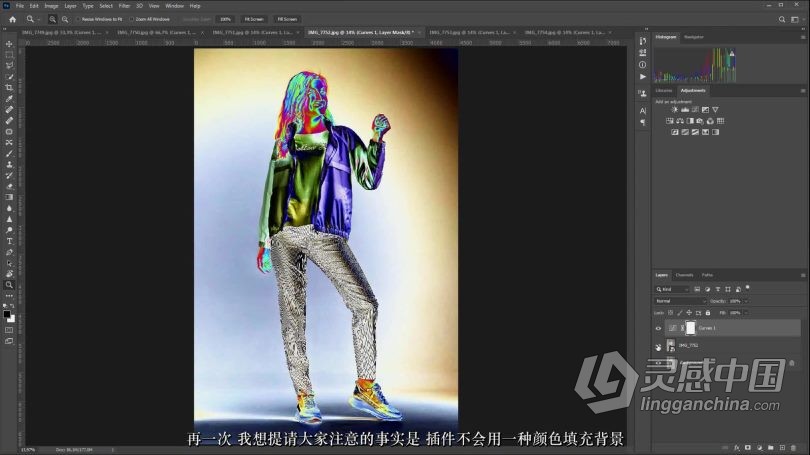
Task: Add an Invert adjustment
Action: 675,132
